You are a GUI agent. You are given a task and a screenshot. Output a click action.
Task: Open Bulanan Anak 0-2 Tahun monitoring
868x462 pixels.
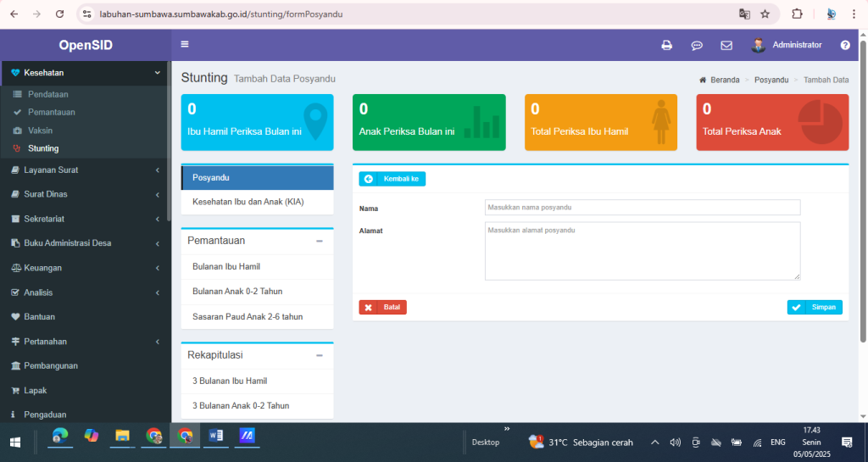tap(258, 292)
